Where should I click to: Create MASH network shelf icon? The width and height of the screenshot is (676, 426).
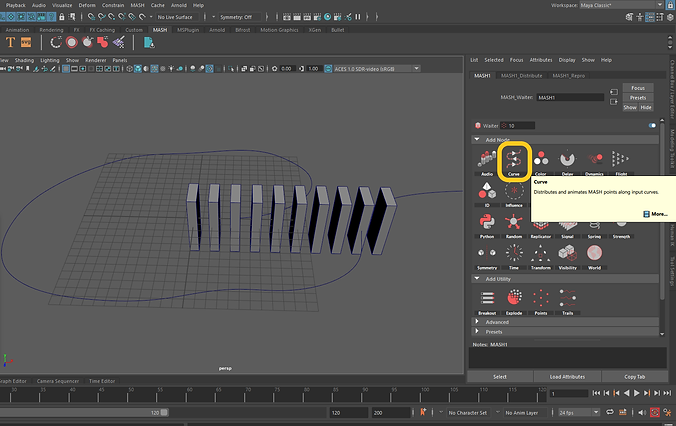(x=56, y=42)
